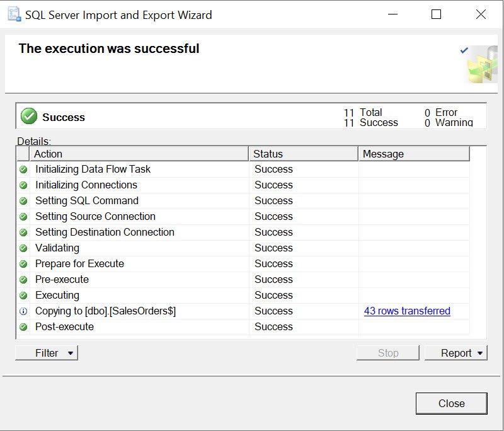Screen dimensions: 504x431
Task: Click the wizard graphic in the header corner
Action: click(479, 64)
